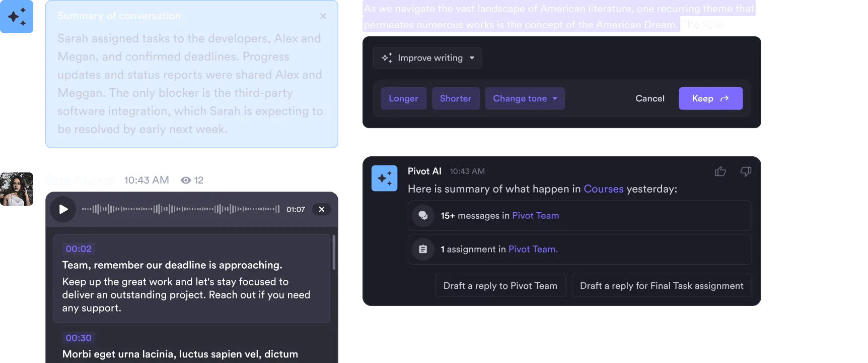Screen dimensions: 868x363
Task: Like the Pivot AI response with thumbs up
Action: (x=720, y=172)
